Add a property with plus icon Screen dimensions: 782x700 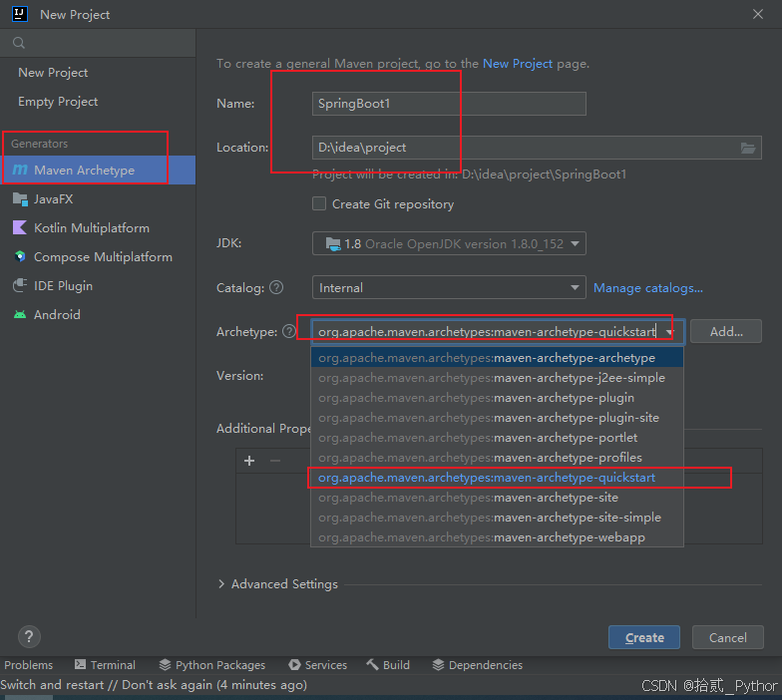pyautogui.click(x=249, y=461)
